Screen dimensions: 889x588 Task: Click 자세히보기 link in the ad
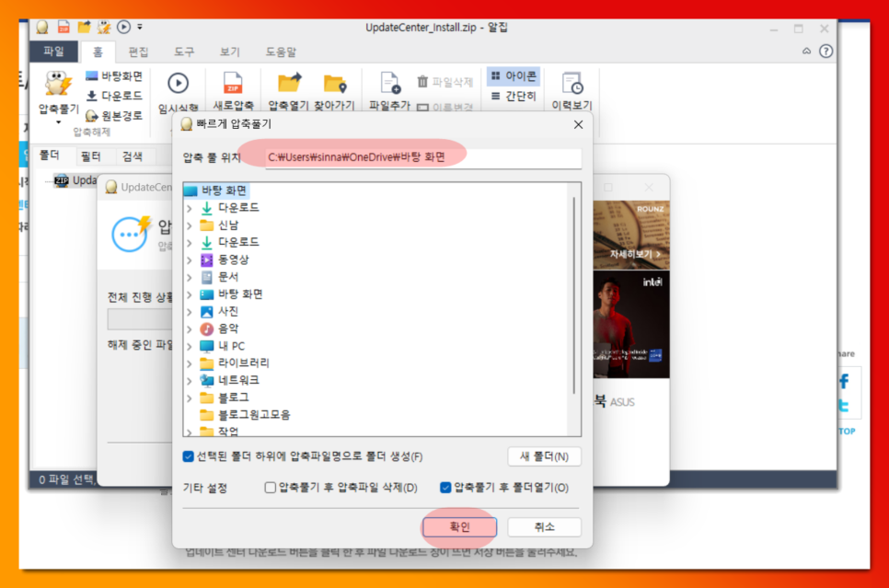[634, 254]
